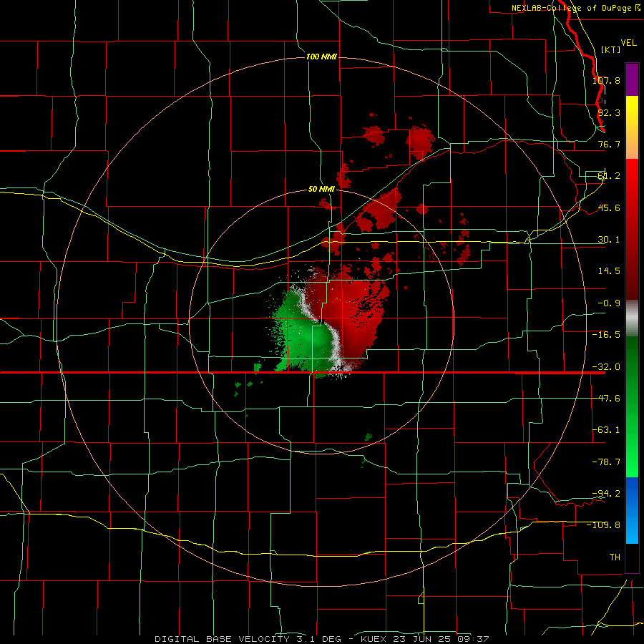
Task: Click the green inbound velocity region near radar
Action: click(306, 337)
